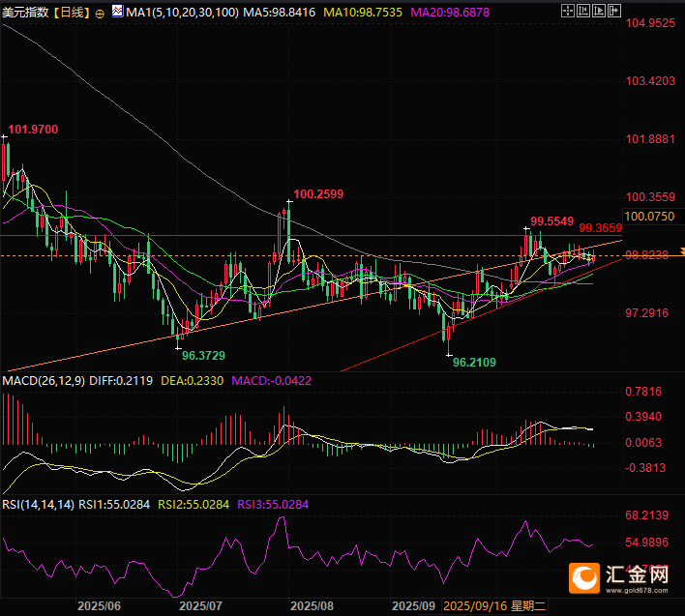The image size is (685, 616).
Task: Click the 2025/07 time axis label
Action: click(201, 606)
